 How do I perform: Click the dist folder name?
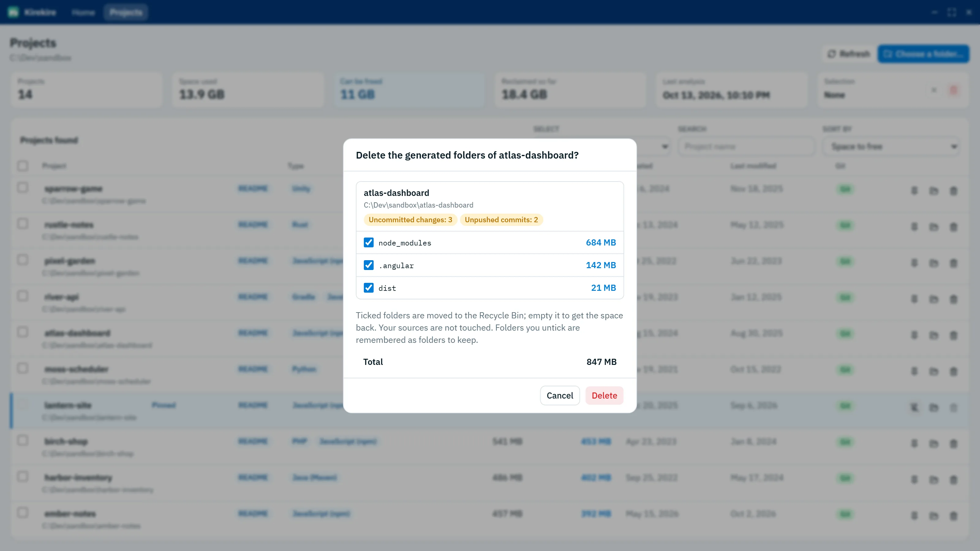(387, 288)
